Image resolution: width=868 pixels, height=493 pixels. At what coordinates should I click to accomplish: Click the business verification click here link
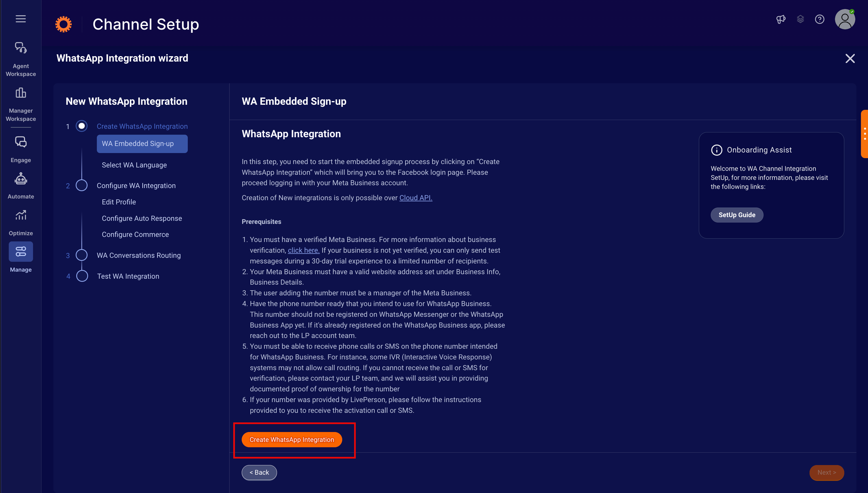click(304, 250)
